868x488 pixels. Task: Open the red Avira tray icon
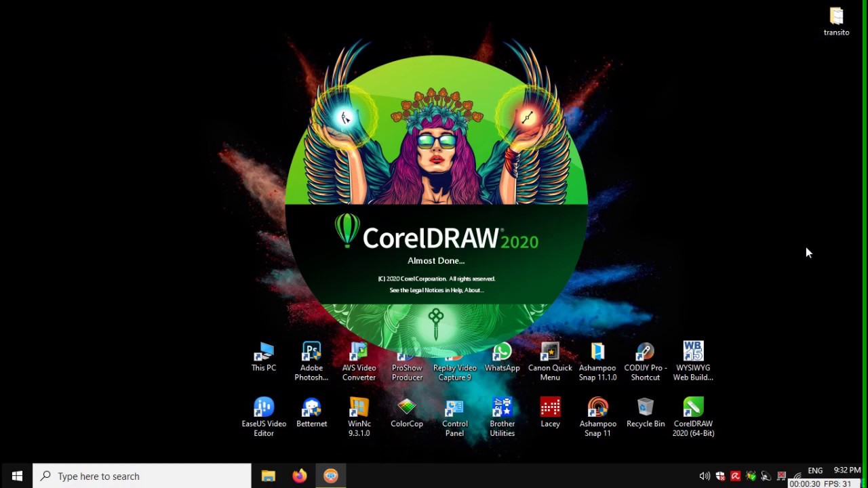pos(735,476)
